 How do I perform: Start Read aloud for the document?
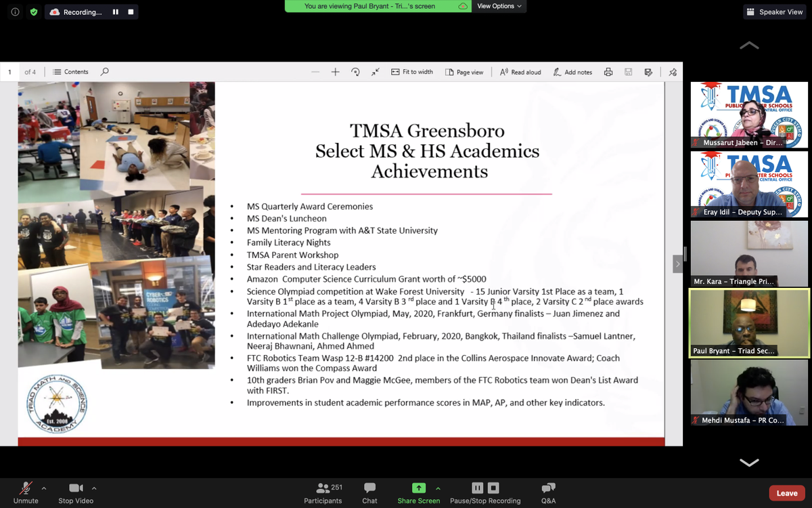520,71
